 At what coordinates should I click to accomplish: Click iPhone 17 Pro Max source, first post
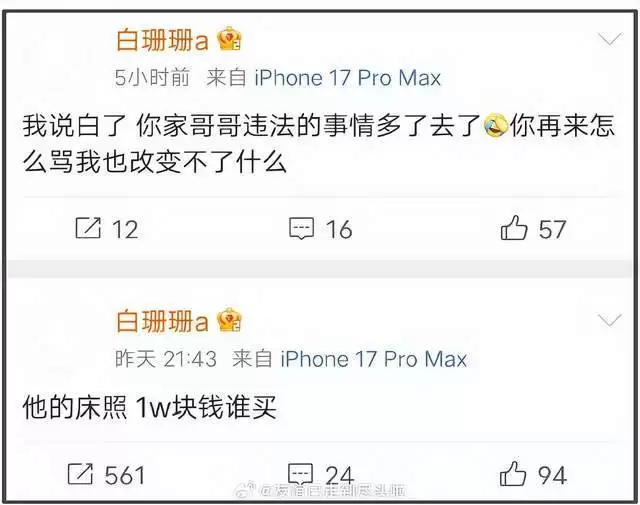pyautogui.click(x=348, y=78)
